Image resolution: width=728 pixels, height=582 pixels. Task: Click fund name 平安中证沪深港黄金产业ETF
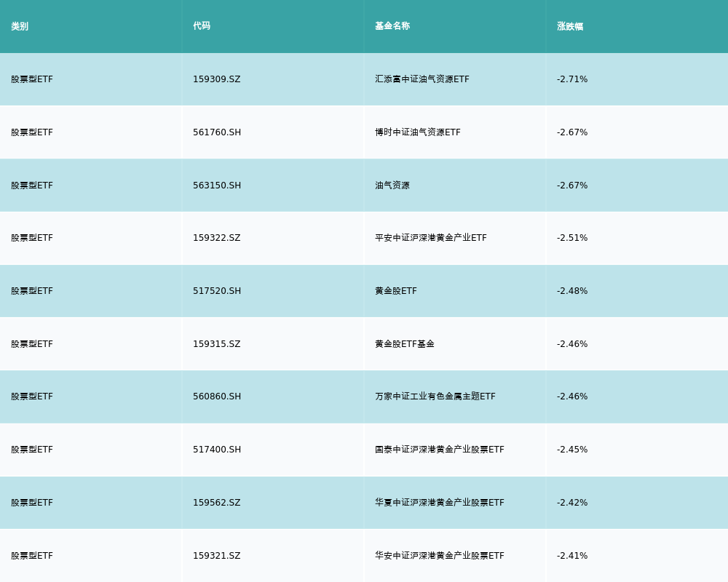tap(431, 238)
